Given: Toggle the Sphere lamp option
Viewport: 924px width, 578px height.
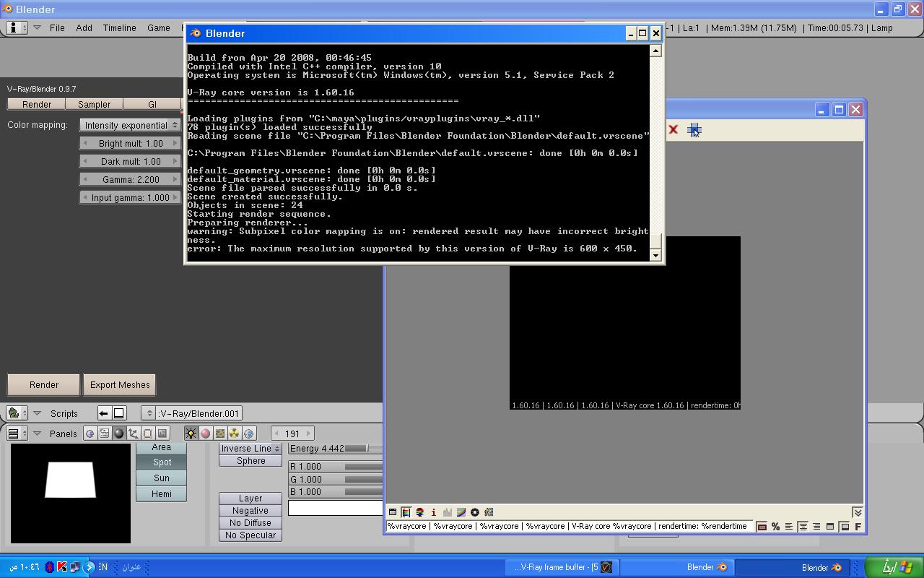Looking at the screenshot, I should point(250,461).
